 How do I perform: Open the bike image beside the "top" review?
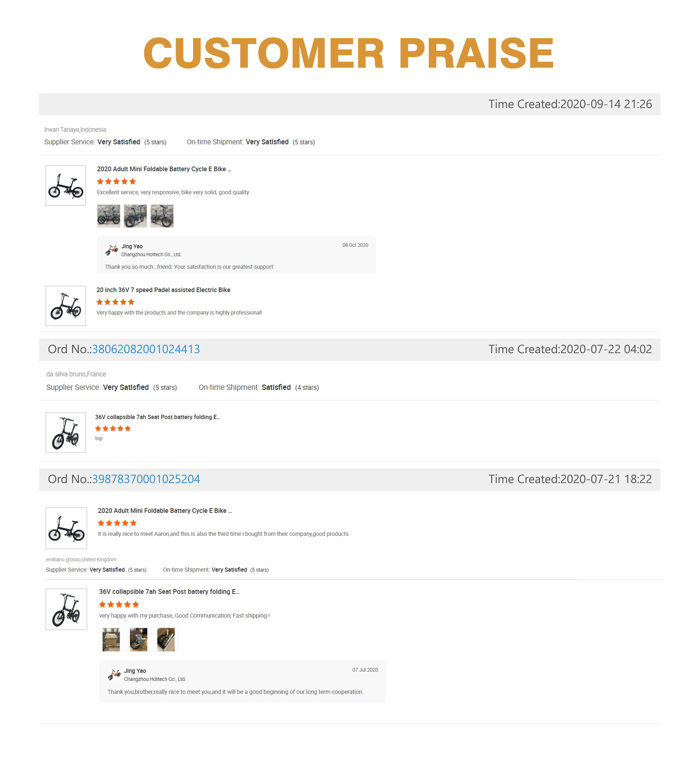pyautogui.click(x=66, y=433)
